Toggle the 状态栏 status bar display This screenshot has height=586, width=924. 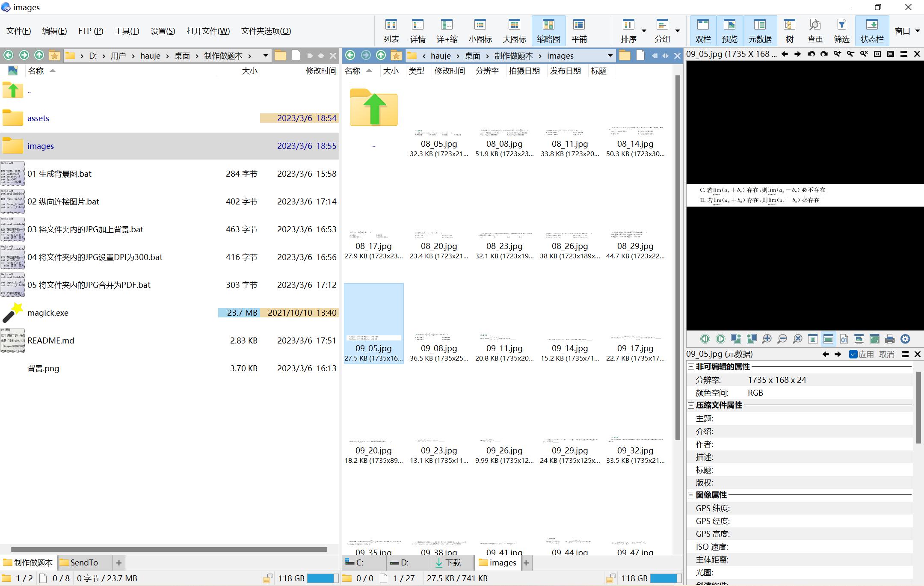click(x=872, y=31)
